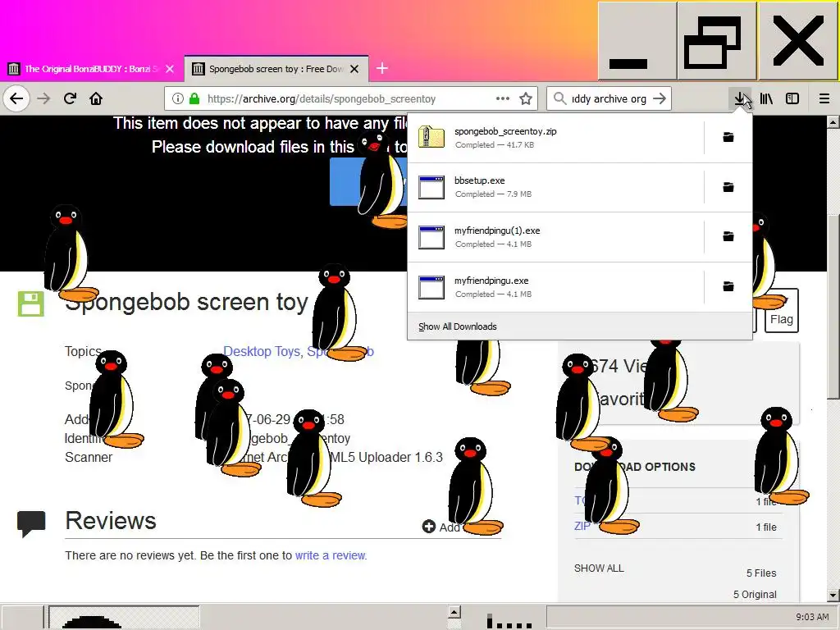The width and height of the screenshot is (840, 630).
Task: Click the 'Scanner' label text
Action: coord(89,458)
